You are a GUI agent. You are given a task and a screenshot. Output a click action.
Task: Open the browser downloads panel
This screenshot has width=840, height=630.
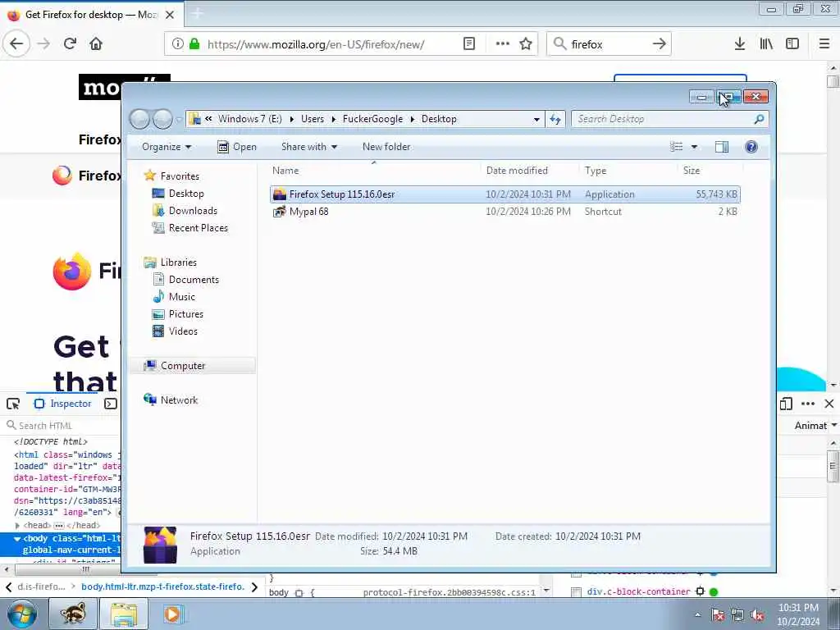(739, 44)
